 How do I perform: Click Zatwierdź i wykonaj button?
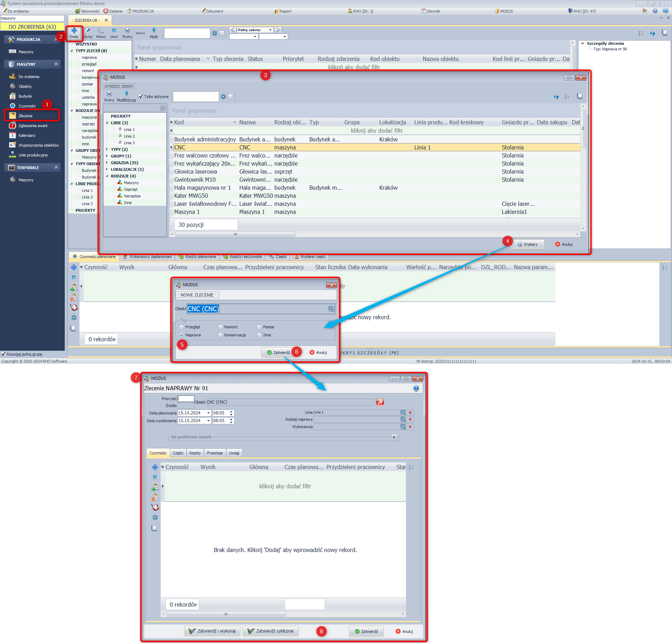[212, 631]
